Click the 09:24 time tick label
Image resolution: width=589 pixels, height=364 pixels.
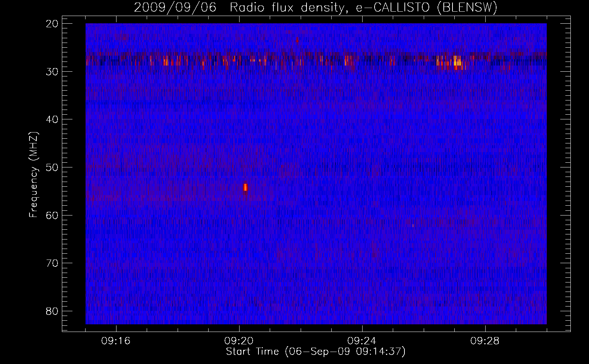(x=362, y=341)
